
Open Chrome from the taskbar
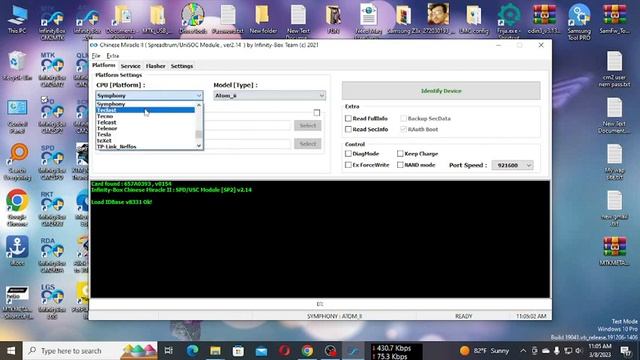pyautogui.click(x=307, y=351)
